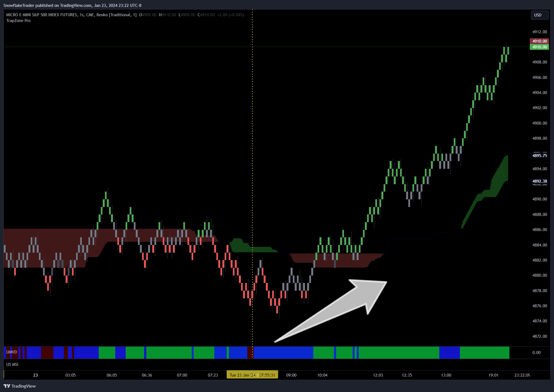Select the UMVD indicator label

[x=12, y=352]
